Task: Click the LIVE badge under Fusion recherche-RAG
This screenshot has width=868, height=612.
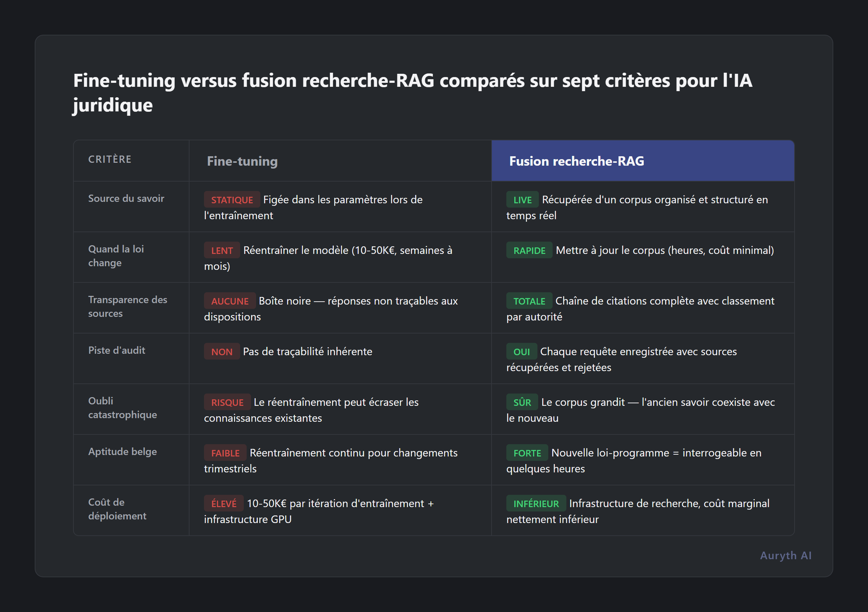Action: tap(522, 199)
